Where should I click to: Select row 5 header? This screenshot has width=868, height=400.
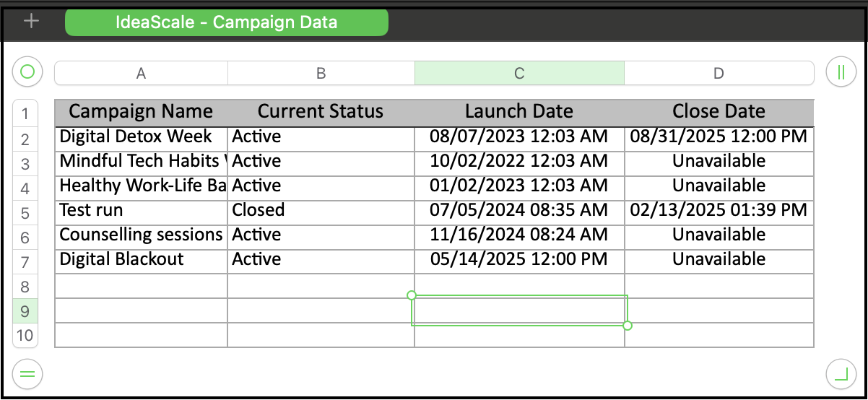coord(25,213)
